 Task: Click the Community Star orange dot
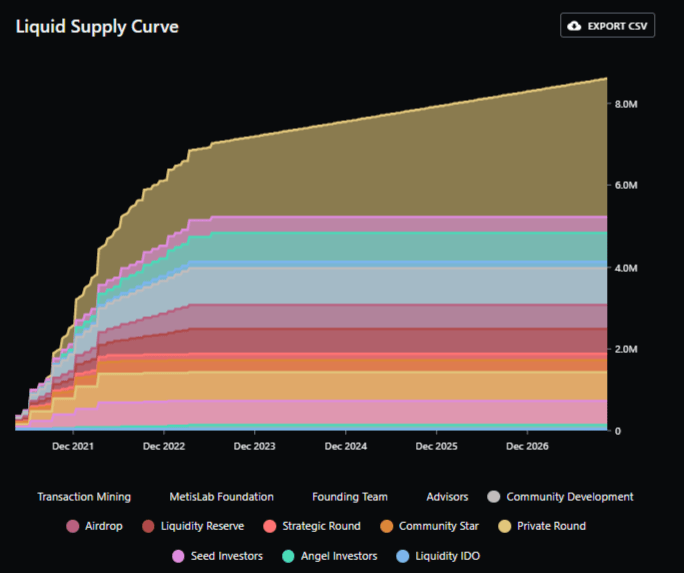386,526
